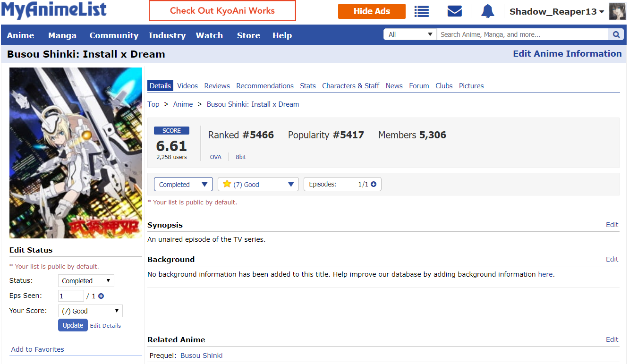Click the Eps Seen input field
The height and width of the screenshot is (364, 629).
71,296
